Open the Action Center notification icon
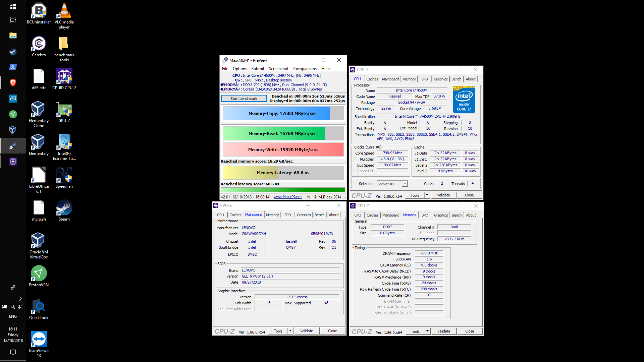The width and height of the screenshot is (644, 362). 13,352
